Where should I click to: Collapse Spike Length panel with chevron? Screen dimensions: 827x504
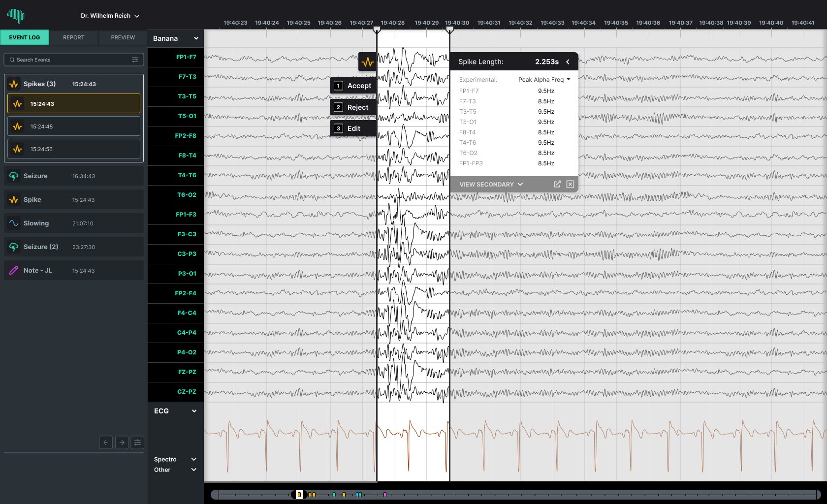(568, 62)
